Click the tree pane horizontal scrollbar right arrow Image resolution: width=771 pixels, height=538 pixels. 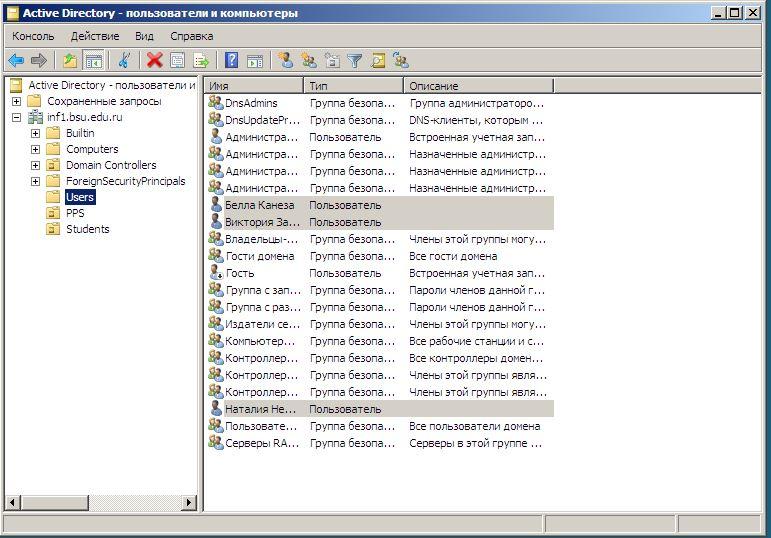pos(189,503)
